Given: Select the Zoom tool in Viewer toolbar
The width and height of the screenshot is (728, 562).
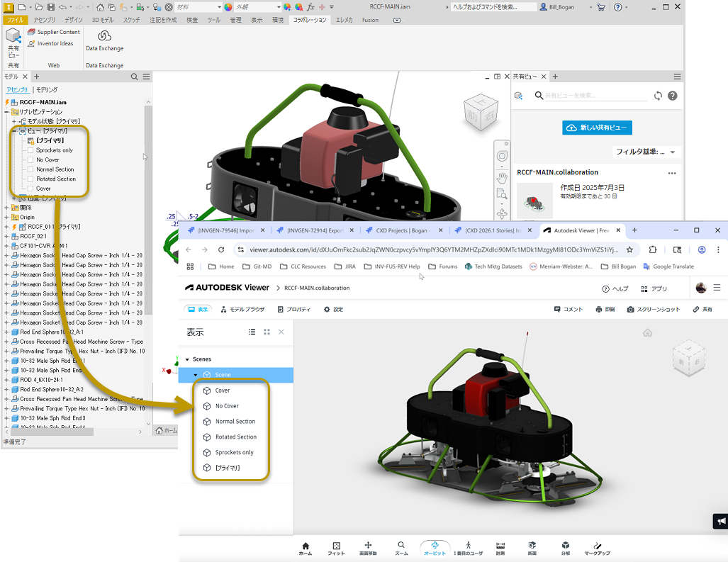Looking at the screenshot, I should 401,548.
